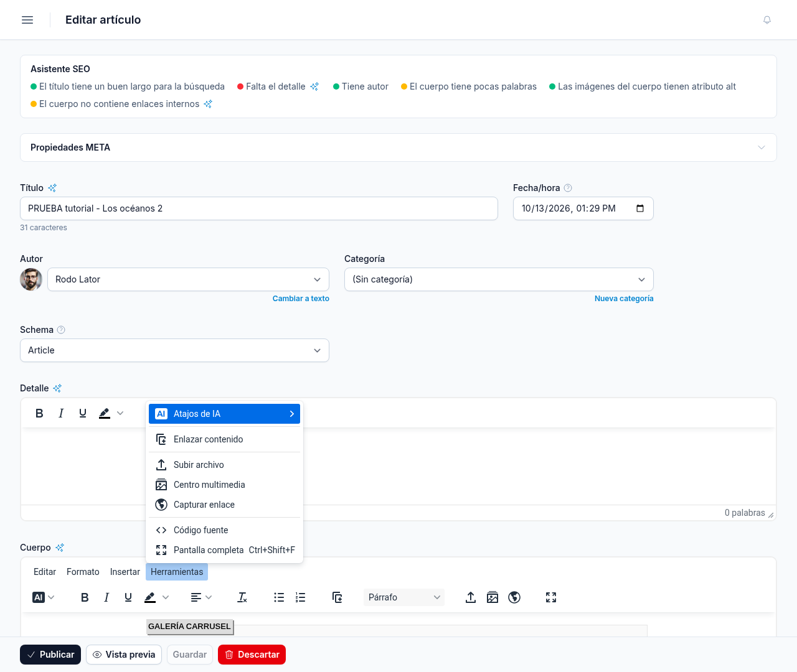Click capture link globe icon in Cuerpo toolbar
The width and height of the screenshot is (797, 672).
tap(514, 597)
